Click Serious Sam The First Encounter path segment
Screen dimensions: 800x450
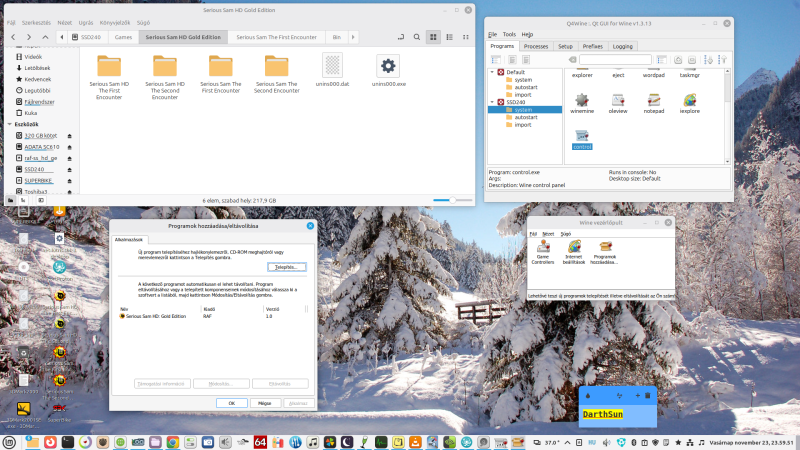pos(276,37)
